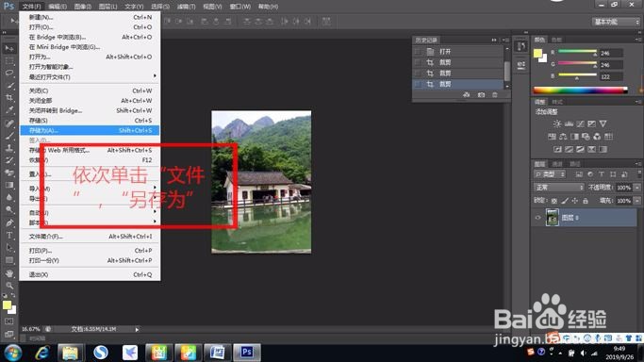Open the layer opacity slider arrow
This screenshot has width=644, height=362.
pos(637,188)
